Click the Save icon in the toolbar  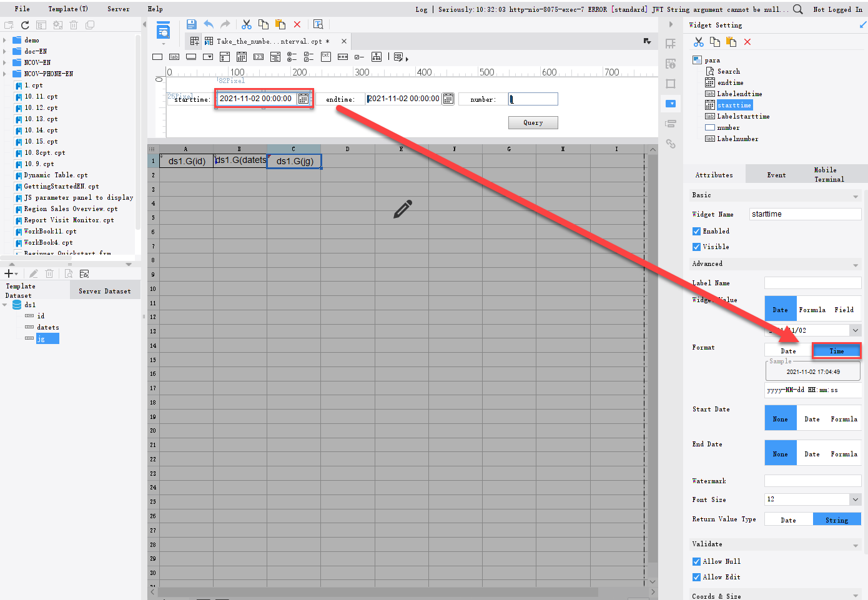pyautogui.click(x=192, y=24)
